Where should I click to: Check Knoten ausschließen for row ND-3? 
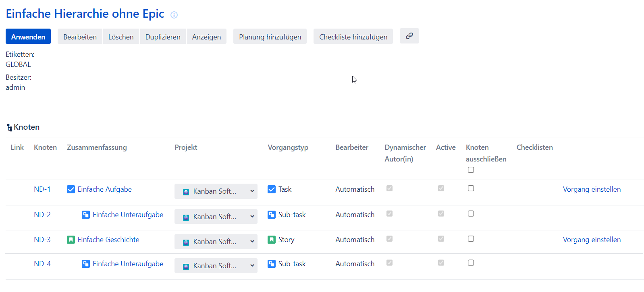471,239
